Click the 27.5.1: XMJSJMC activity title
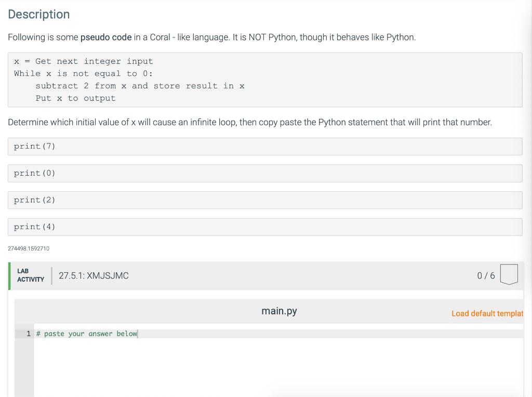Viewport: 532px width, 397px height. 94,275
